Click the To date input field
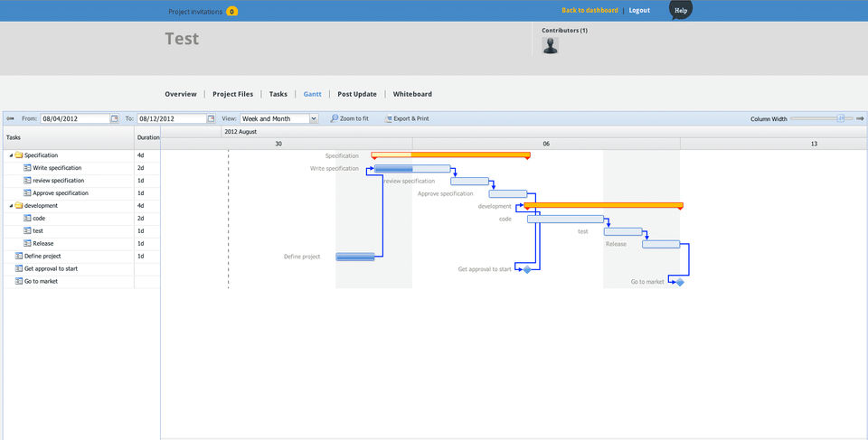This screenshot has height=440, width=868. [172, 118]
